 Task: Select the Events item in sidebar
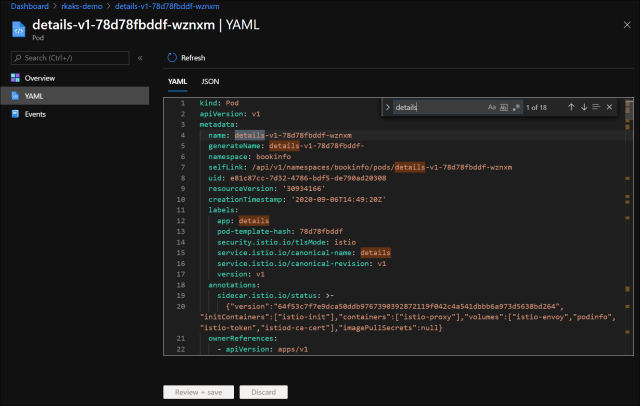click(35, 114)
